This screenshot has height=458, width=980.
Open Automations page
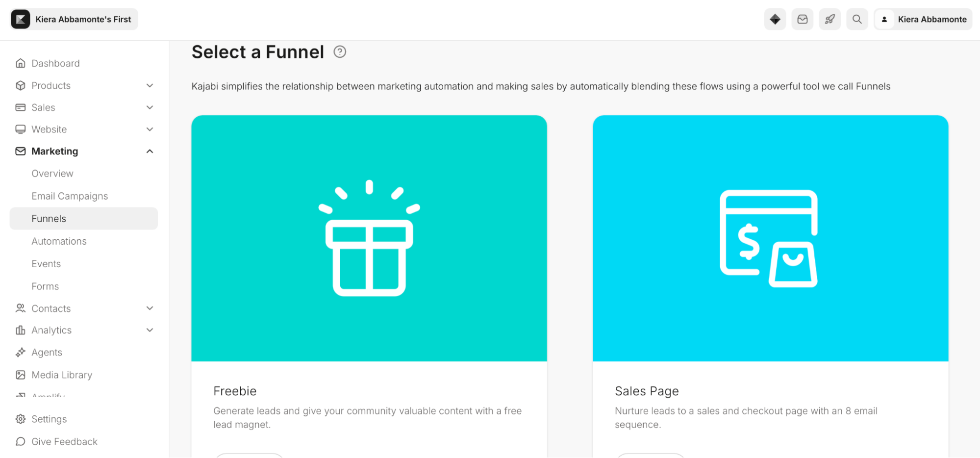click(59, 241)
